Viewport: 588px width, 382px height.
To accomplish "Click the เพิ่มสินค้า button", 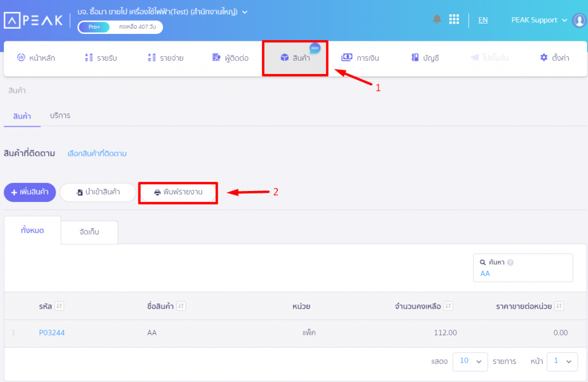I will tap(30, 192).
